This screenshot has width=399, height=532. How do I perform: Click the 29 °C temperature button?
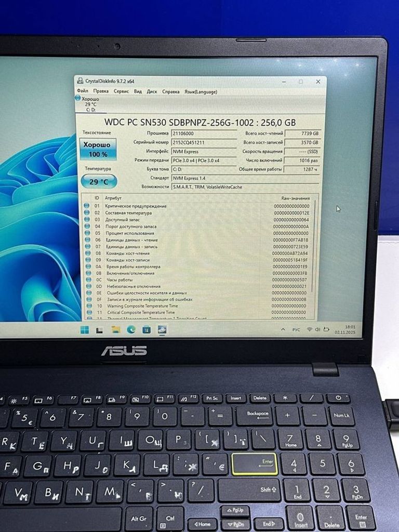[99, 181]
